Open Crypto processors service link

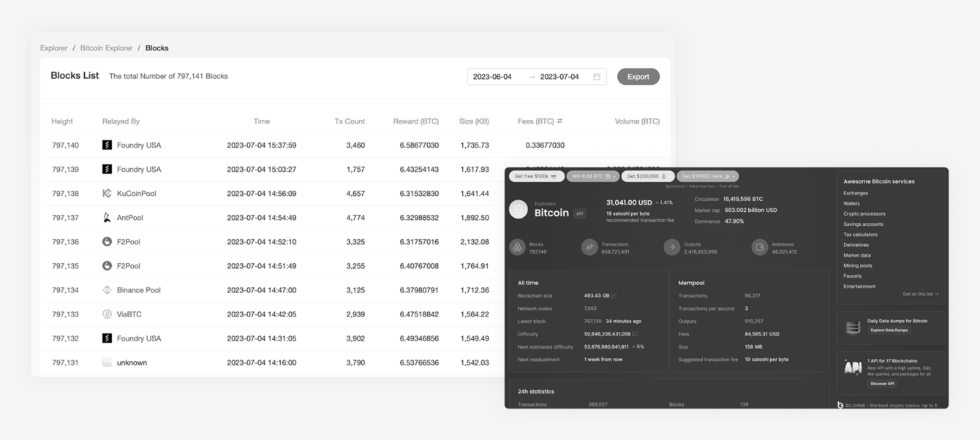[x=864, y=214]
